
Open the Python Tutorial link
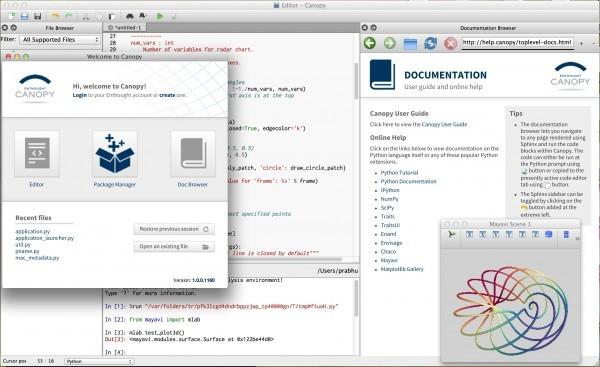399,173
